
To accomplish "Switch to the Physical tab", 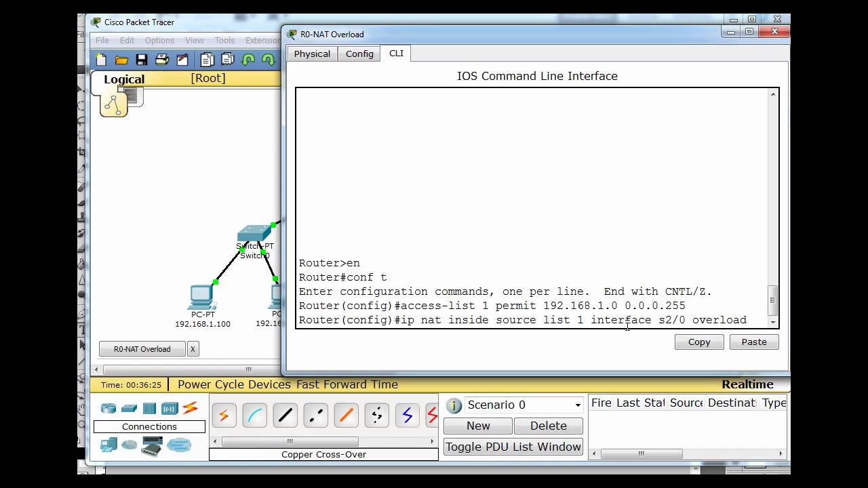I will click(x=312, y=54).
